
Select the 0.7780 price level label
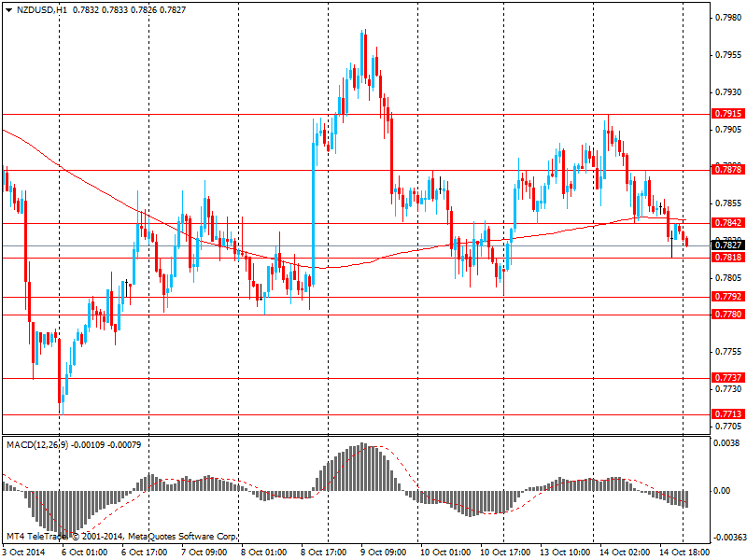pos(727,315)
